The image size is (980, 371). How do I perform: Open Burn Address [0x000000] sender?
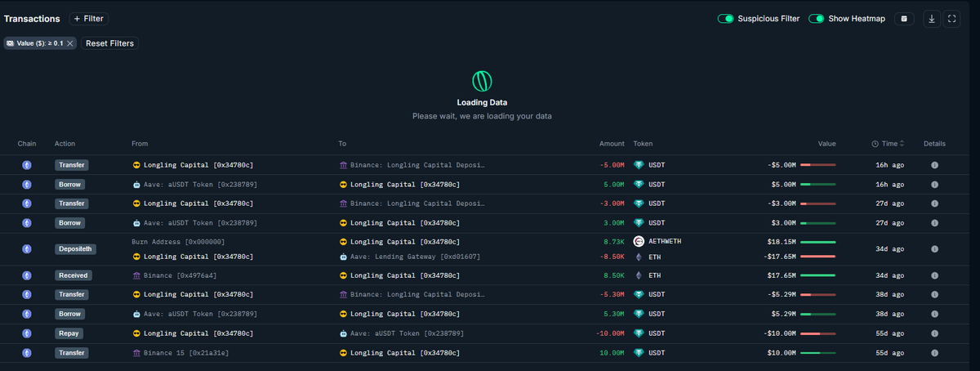178,242
